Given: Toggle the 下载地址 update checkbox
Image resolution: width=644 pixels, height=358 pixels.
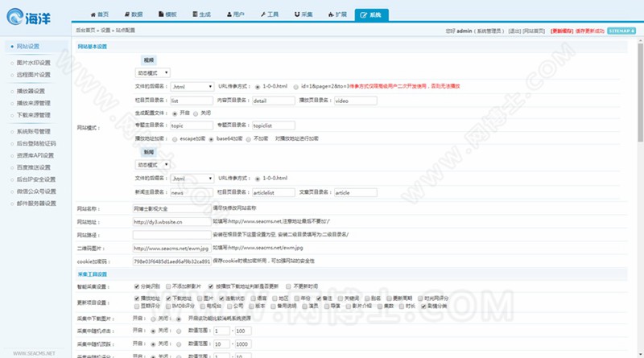Looking at the screenshot, I should click(x=168, y=298).
